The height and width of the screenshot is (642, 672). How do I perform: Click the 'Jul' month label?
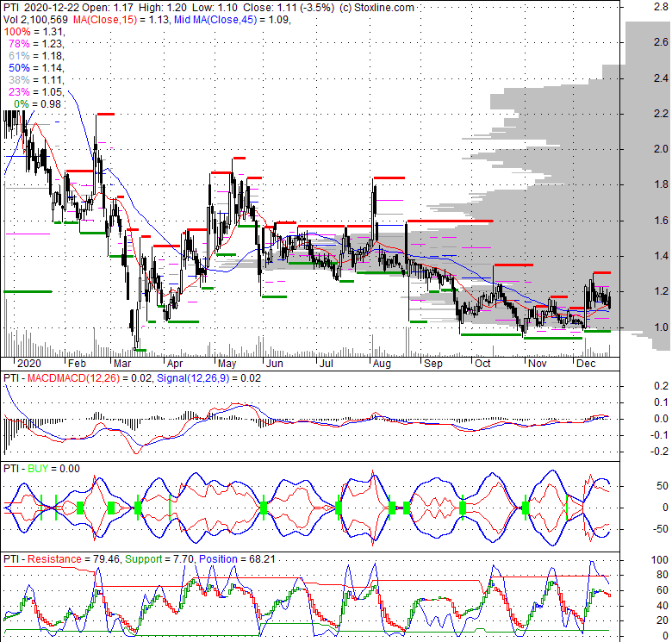(x=327, y=364)
